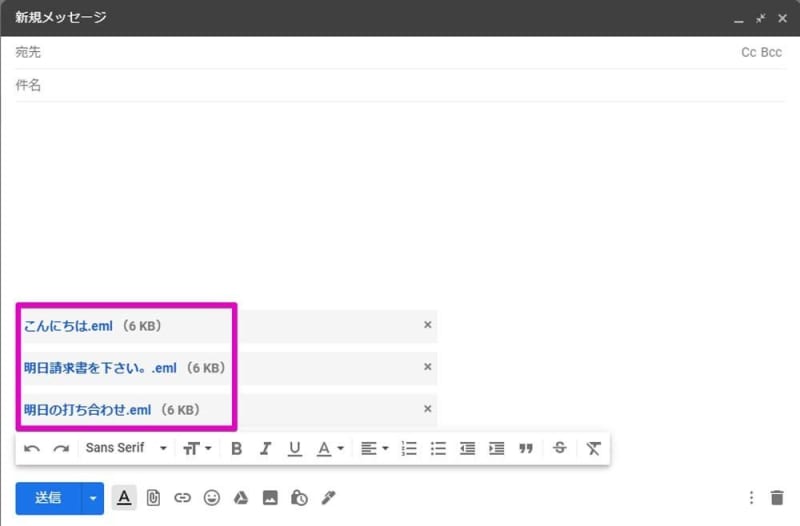Insert a link

click(x=182, y=497)
